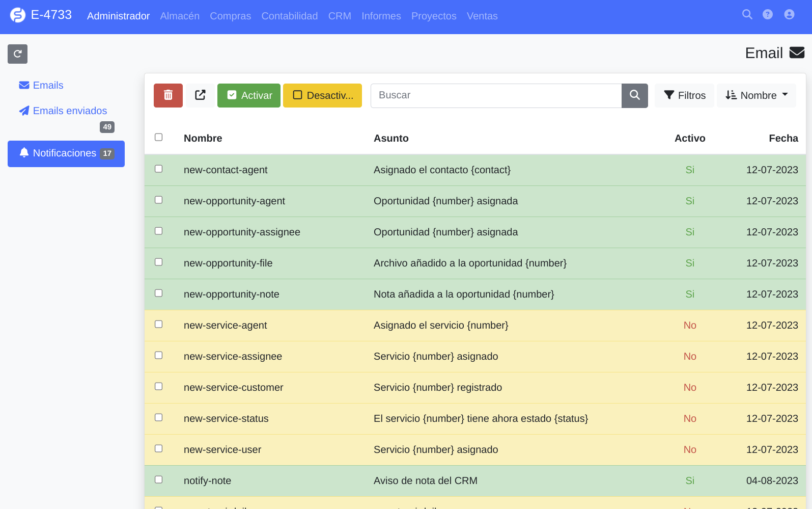Click the E-4733 logo icon
This screenshot has width=812, height=509.
coord(18,15)
